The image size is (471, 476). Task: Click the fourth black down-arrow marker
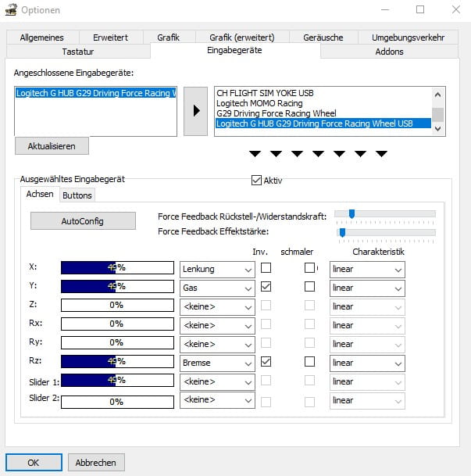coord(318,154)
